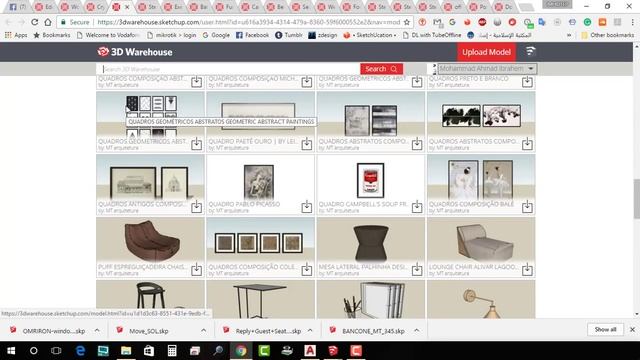
Task: Open the Quadros Composição Balé title link
Action: pos(471,204)
